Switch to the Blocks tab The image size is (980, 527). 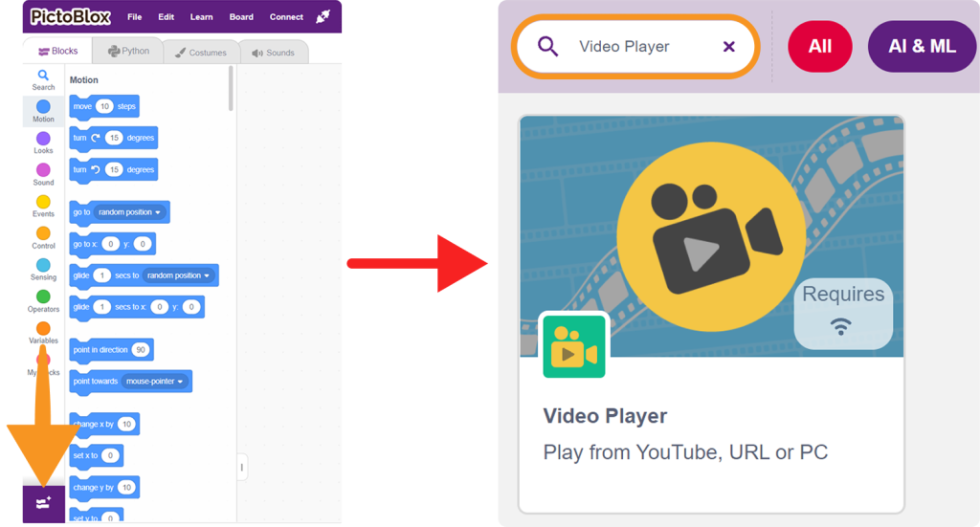tap(57, 51)
